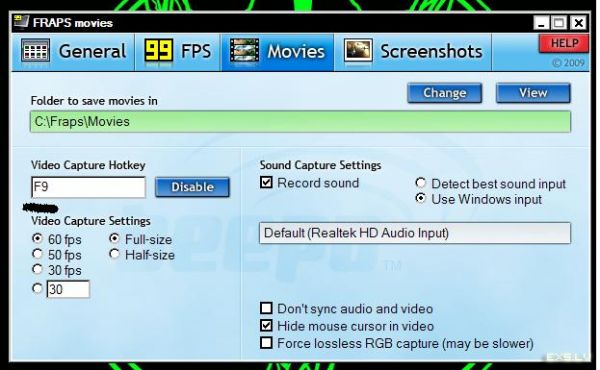
Task: Toggle Hide mouse cursor in video
Action: (266, 326)
